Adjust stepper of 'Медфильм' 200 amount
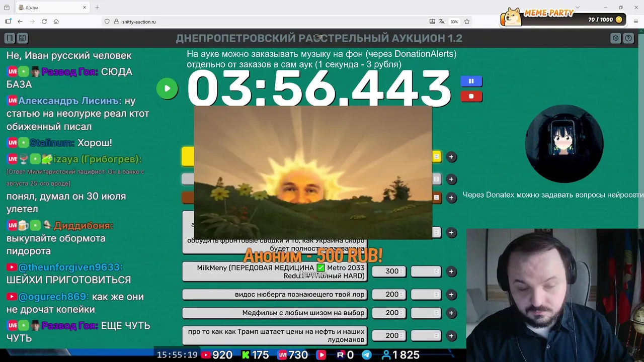 tap(401, 313)
